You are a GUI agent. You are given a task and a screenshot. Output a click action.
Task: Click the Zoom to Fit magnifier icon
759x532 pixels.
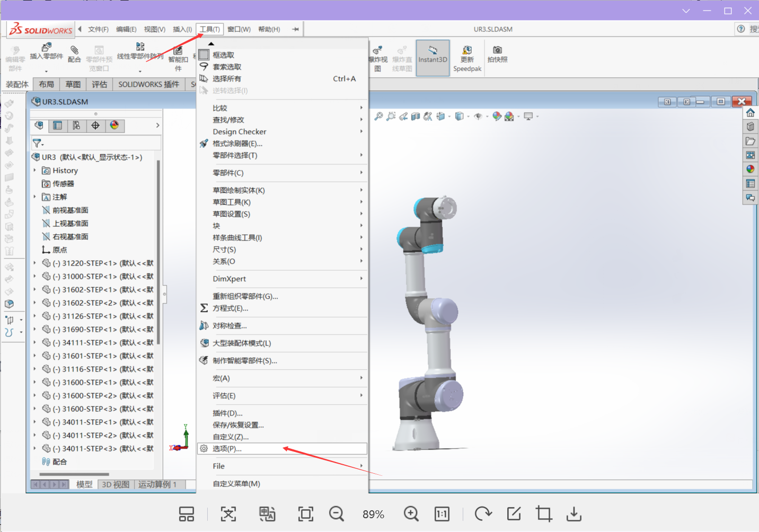point(378,116)
